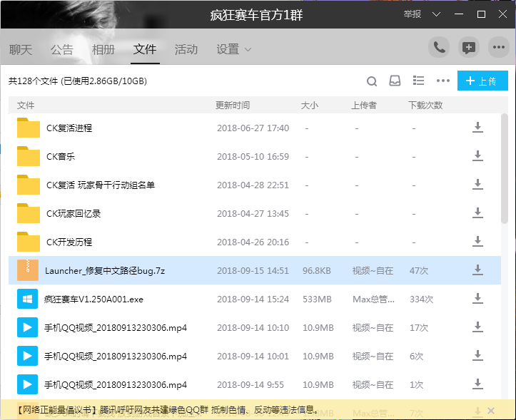Open more options in the header bar
This screenshot has width=516, height=420.
499,48
